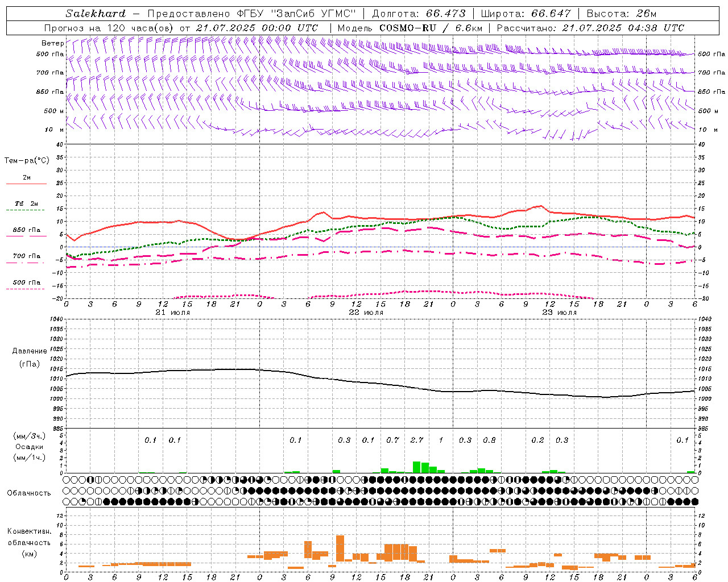728x582 pixels.
Task: Click the Облачность cloudiness label
Action: [29, 493]
